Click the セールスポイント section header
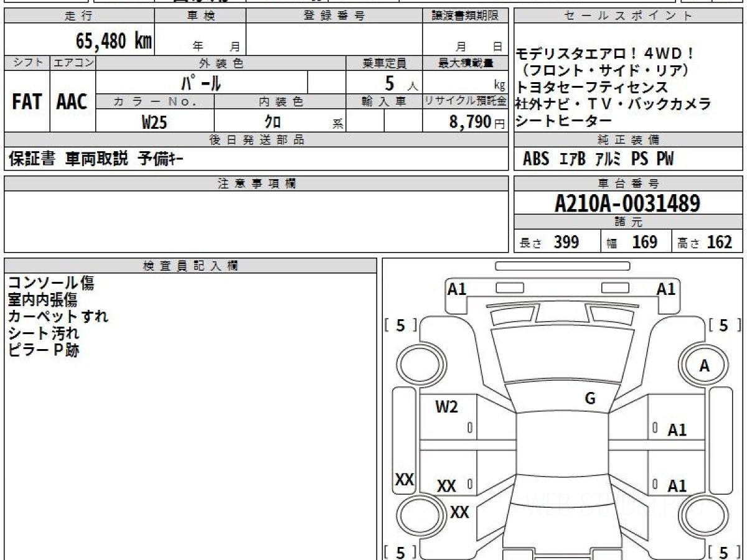Image resolution: width=747 pixels, height=560 pixels. (628, 16)
